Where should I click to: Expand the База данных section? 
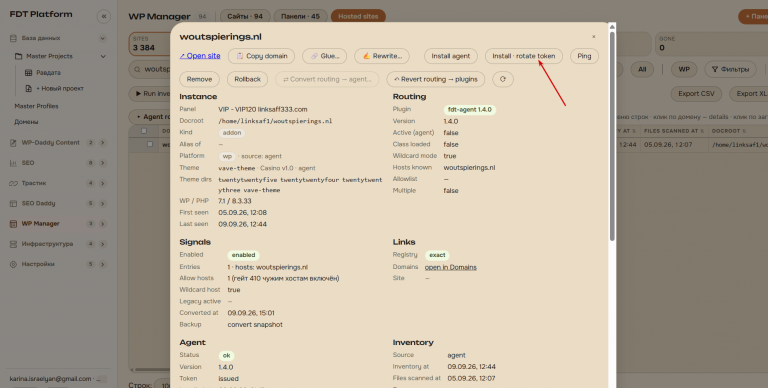(103, 38)
